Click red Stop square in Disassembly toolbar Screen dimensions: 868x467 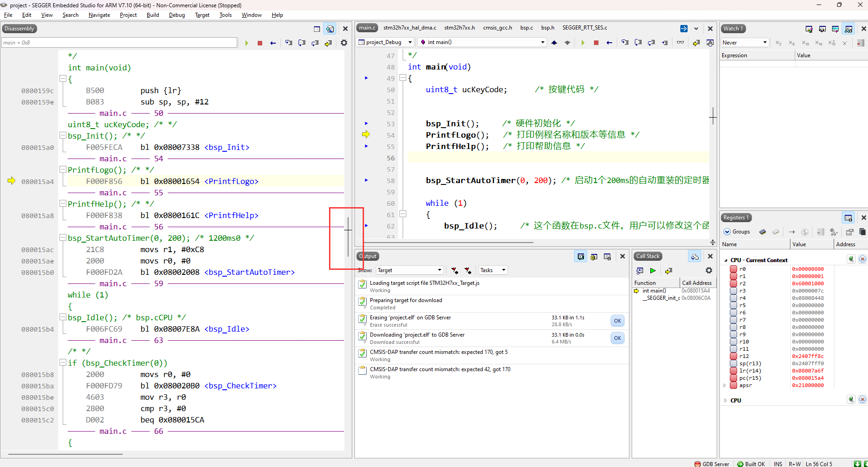click(x=260, y=43)
